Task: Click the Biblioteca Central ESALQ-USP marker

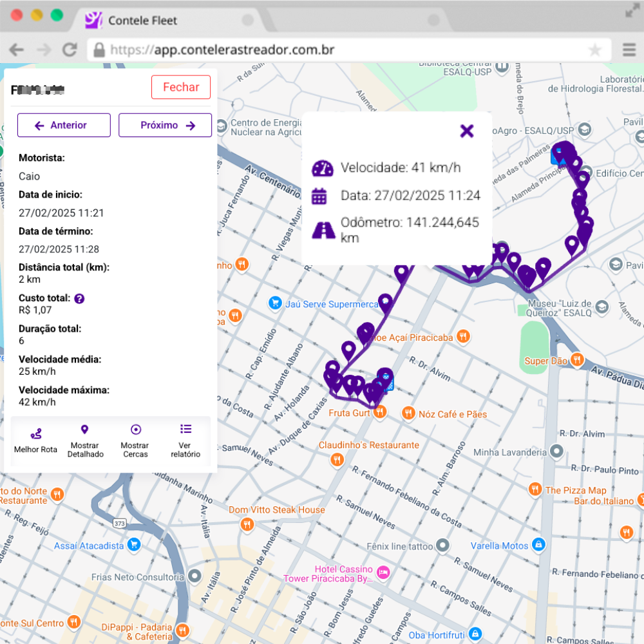Action: click(x=502, y=67)
